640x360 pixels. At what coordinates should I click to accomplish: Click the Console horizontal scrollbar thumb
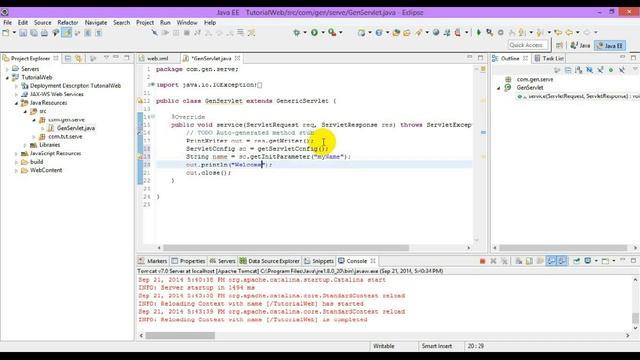coord(180,336)
